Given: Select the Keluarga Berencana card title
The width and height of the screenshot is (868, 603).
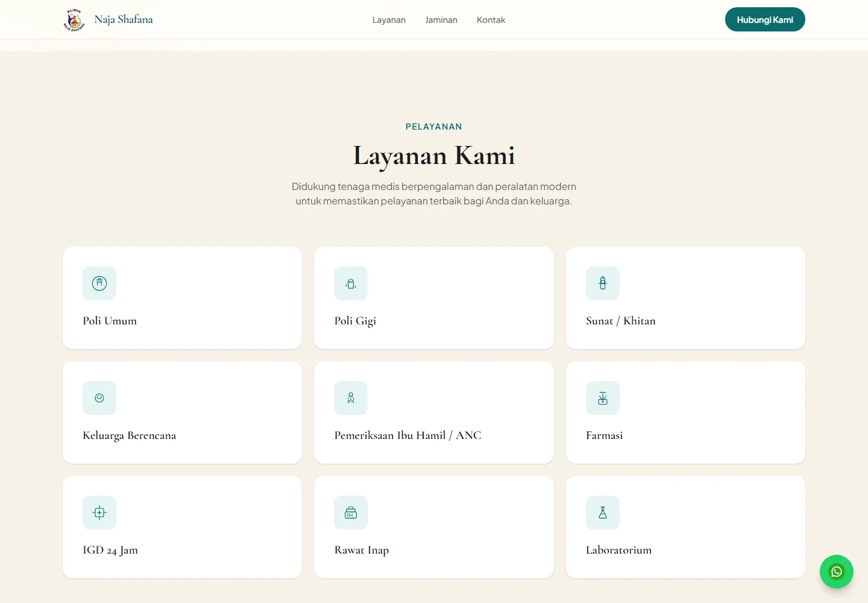Looking at the screenshot, I should (x=129, y=435).
